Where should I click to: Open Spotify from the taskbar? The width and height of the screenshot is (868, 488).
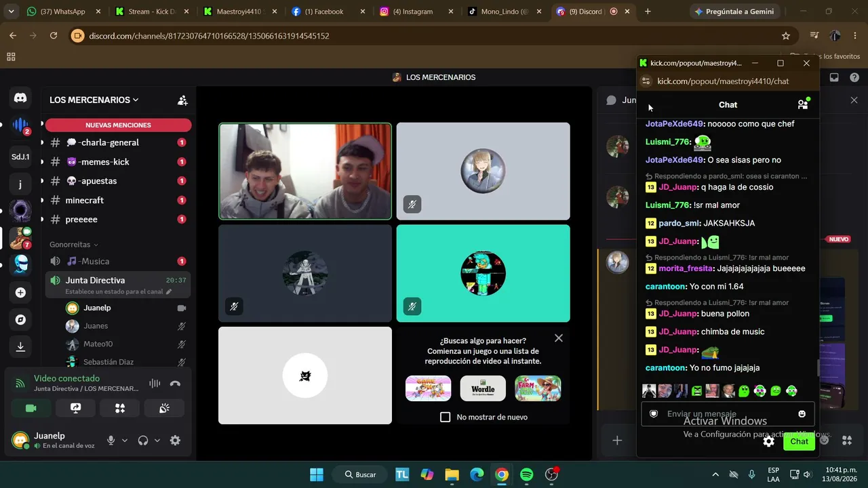tap(527, 474)
